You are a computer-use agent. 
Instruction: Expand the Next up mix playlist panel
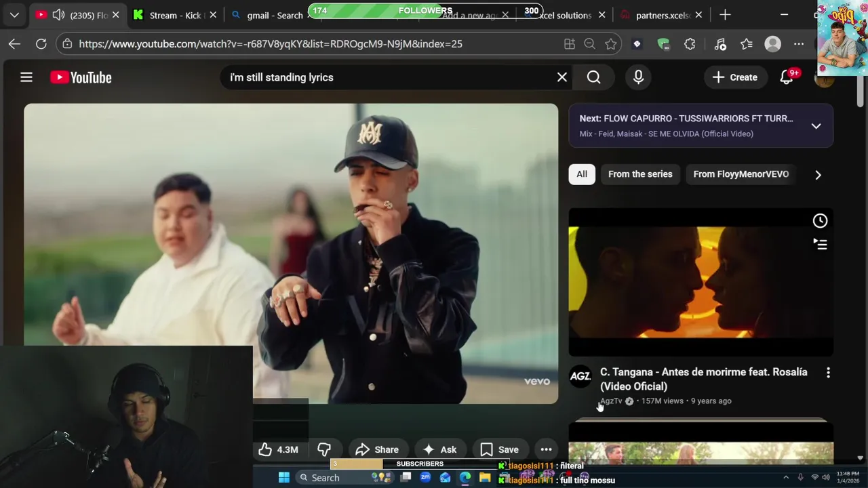816,126
